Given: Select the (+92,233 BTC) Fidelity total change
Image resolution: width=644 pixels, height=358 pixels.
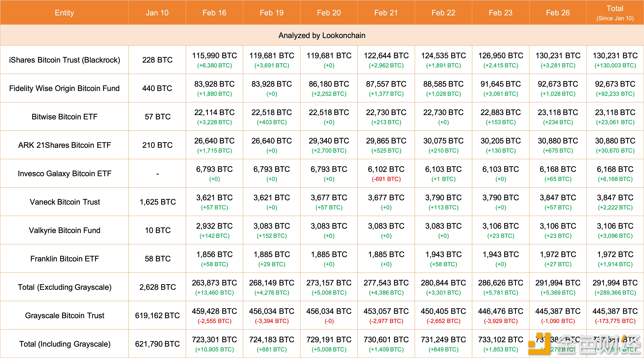Looking at the screenshot, I should pyautogui.click(x=615, y=94).
